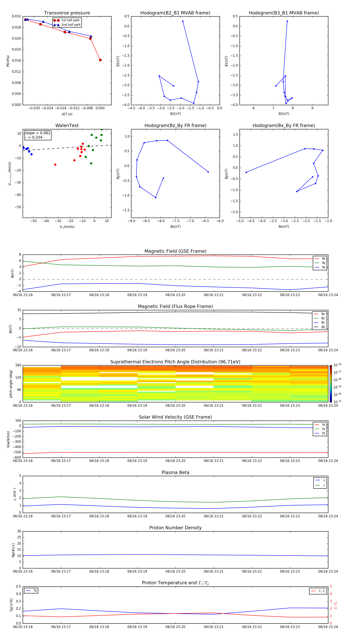Click the rightmost point in Bz_By hodogram

click(208, 172)
